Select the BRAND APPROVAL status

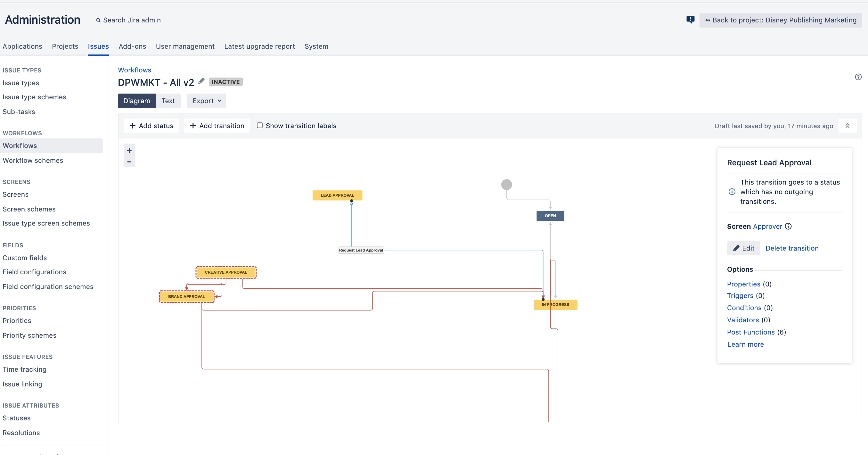pos(186,296)
